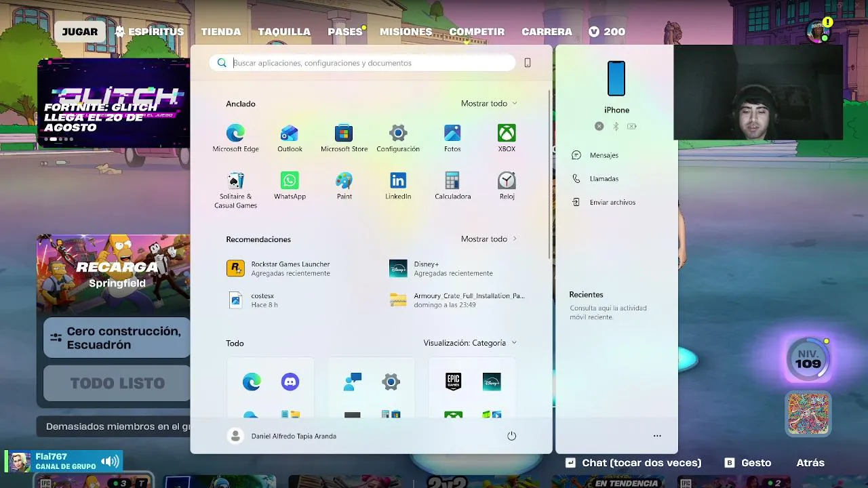This screenshot has width=868, height=488.
Task: Mute the Flai767 group voice channel
Action: pos(109,462)
